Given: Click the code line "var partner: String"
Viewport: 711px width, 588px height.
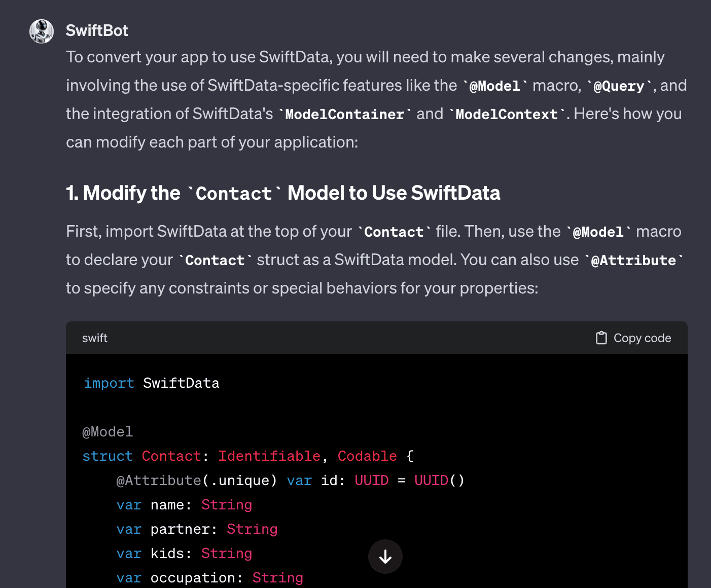Looking at the screenshot, I should pos(197,529).
